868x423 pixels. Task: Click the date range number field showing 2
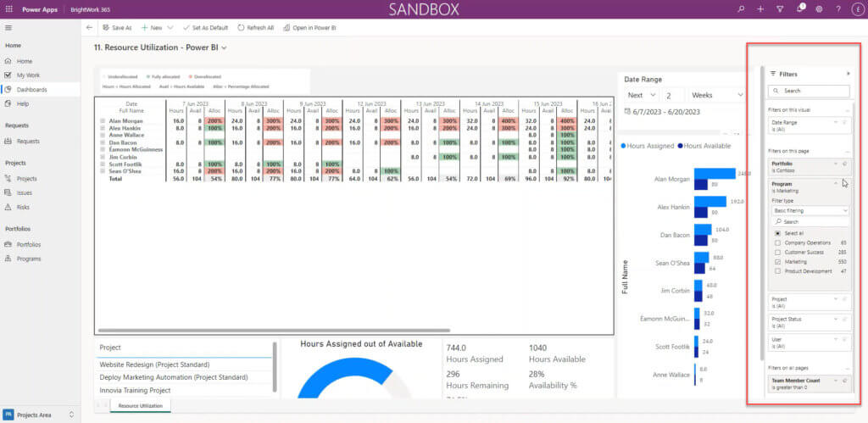[x=674, y=95]
